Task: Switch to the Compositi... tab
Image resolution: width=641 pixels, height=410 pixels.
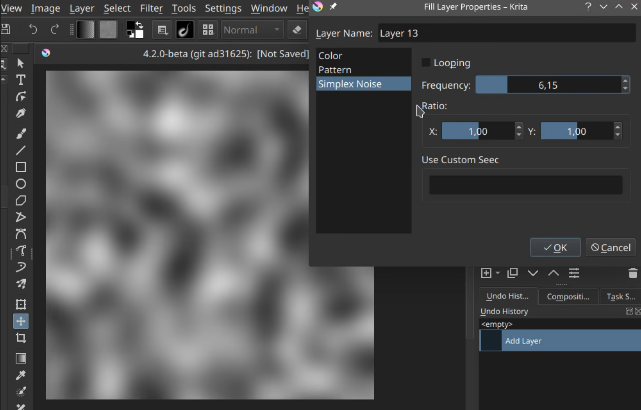Action: (x=568, y=296)
